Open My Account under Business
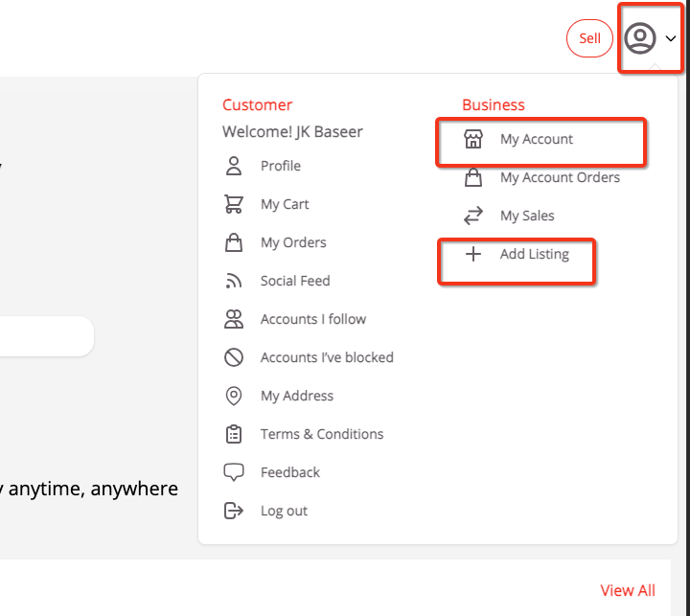690x616 pixels. [x=537, y=140]
